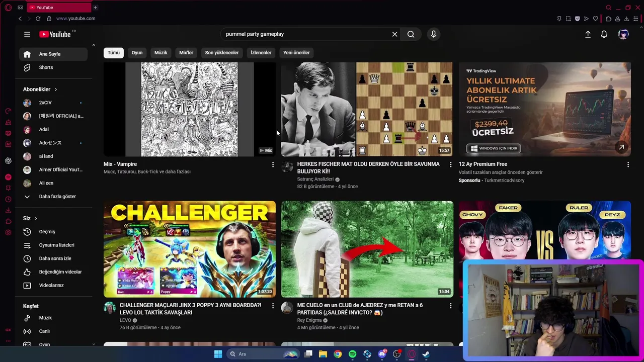Open the Opera main menu logo
Screen dimensions: 644x362
point(8,8)
